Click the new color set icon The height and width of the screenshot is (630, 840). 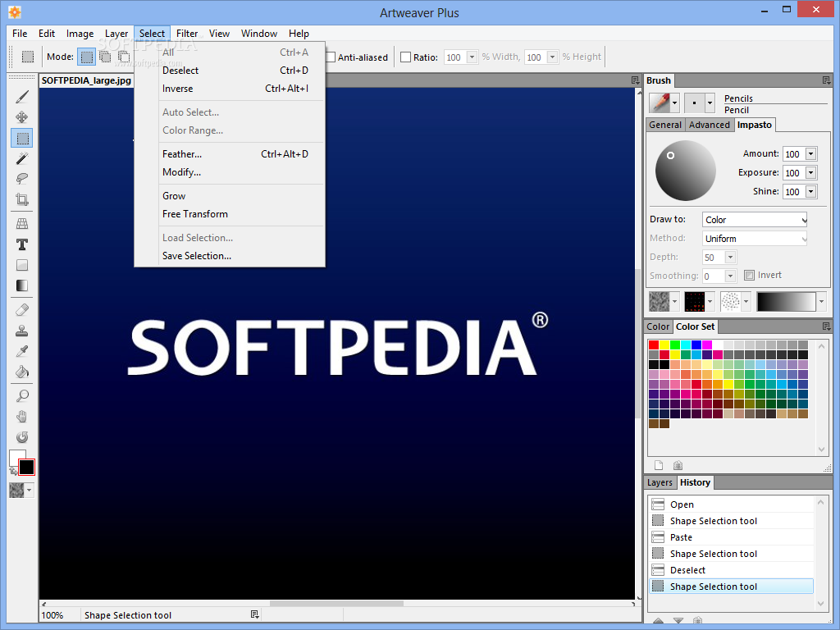tap(659, 465)
